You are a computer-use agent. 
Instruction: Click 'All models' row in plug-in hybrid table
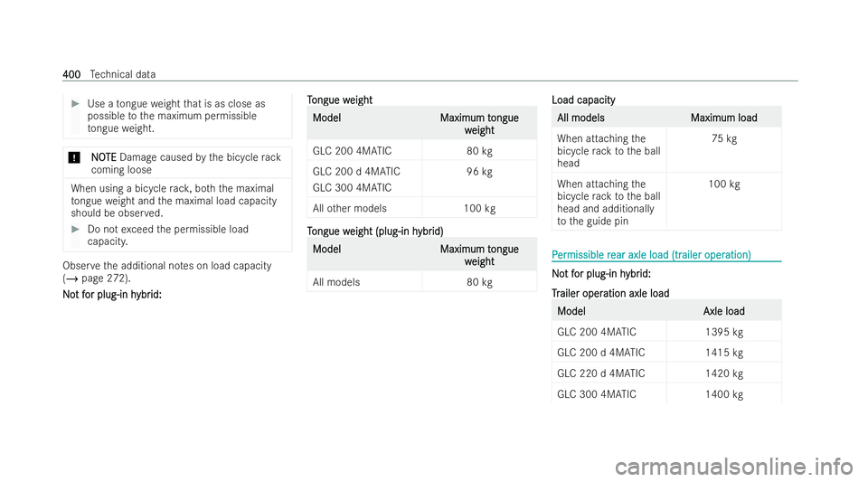tap(422, 281)
